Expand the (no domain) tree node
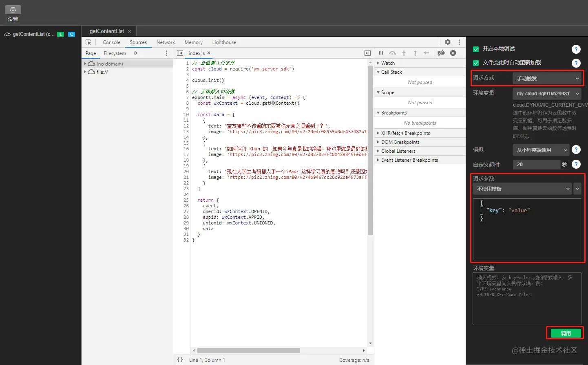 85,64
